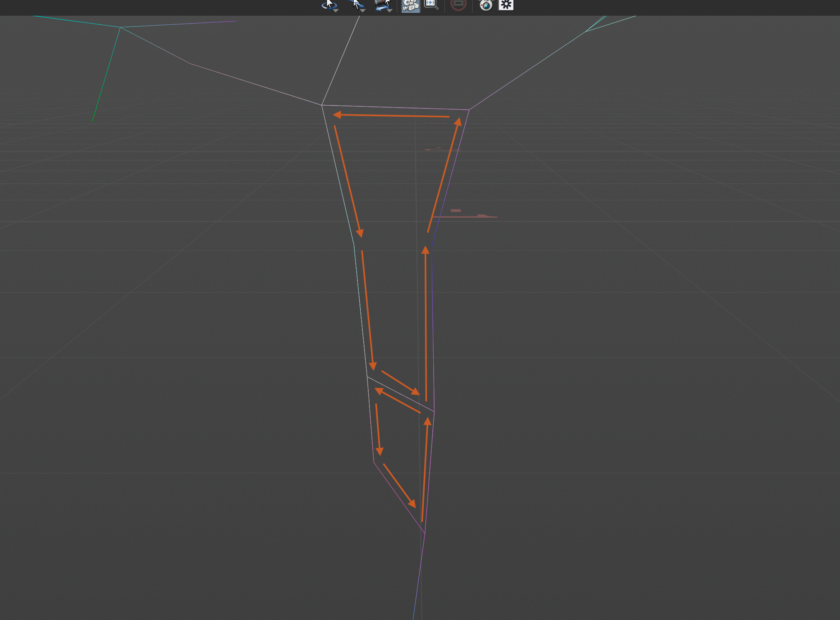Click the top horizontal orange arrow
Image resolution: width=840 pixels, height=620 pixels.
pyautogui.click(x=391, y=115)
